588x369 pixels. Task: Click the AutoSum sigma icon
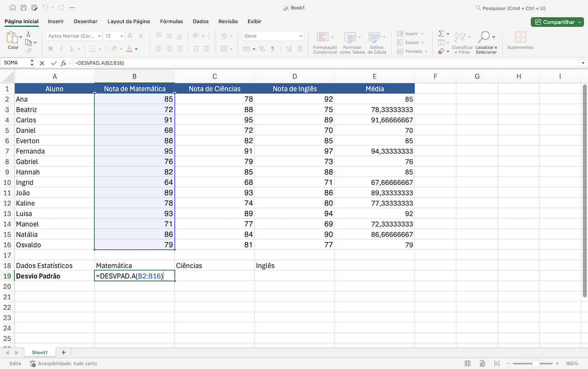[x=441, y=34]
